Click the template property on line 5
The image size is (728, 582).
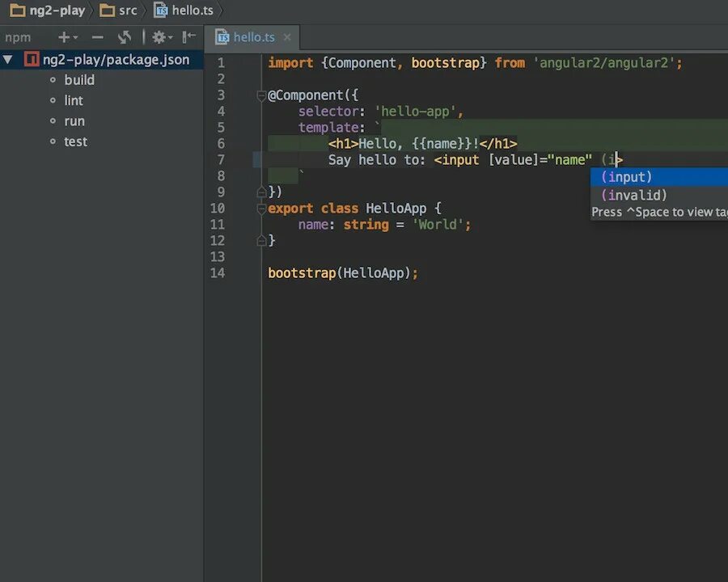click(328, 128)
